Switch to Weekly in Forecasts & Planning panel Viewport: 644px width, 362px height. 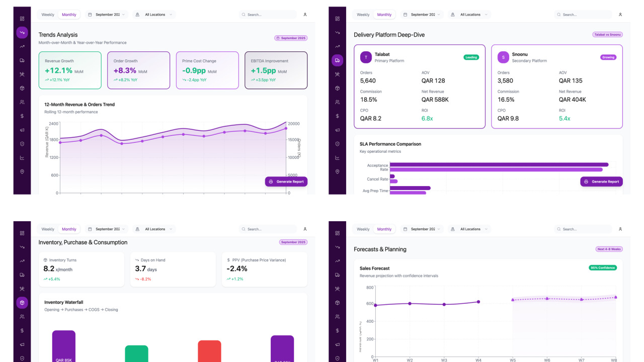[x=363, y=229]
